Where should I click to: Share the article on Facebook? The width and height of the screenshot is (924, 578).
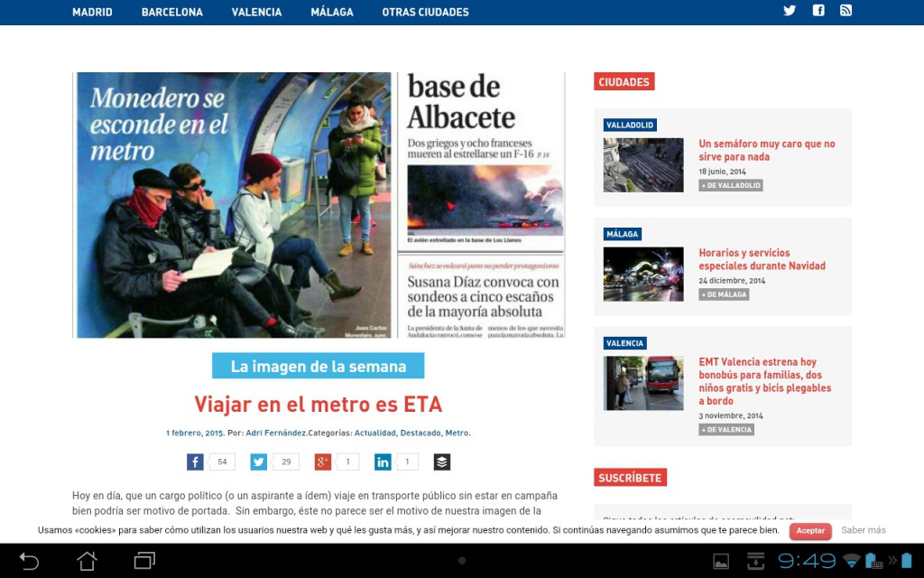tap(195, 461)
